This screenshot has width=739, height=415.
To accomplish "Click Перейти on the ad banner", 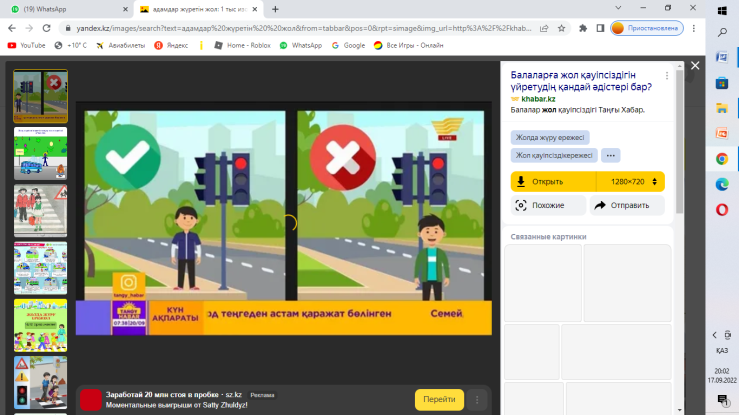I will tap(439, 399).
